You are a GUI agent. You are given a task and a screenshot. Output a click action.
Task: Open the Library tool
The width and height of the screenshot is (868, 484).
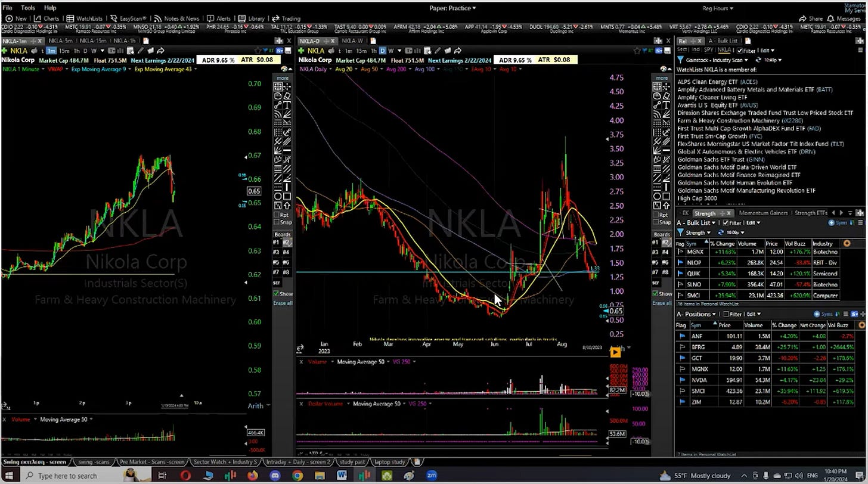(252, 18)
